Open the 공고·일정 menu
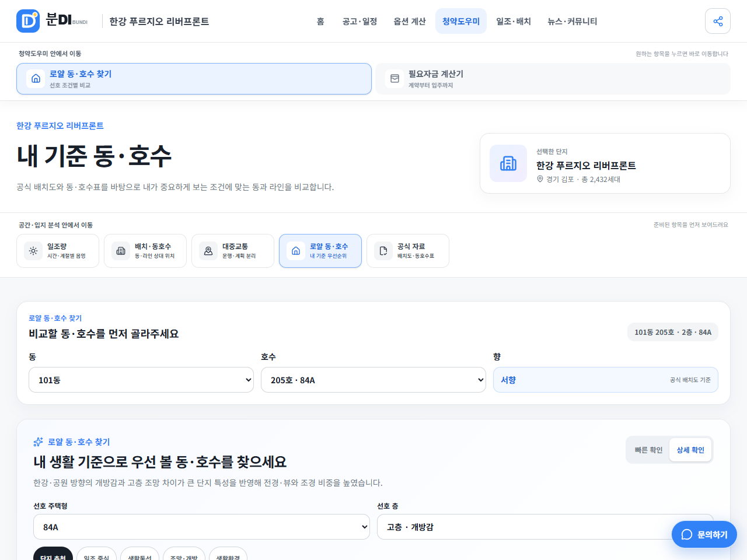747x560 pixels. (x=359, y=21)
